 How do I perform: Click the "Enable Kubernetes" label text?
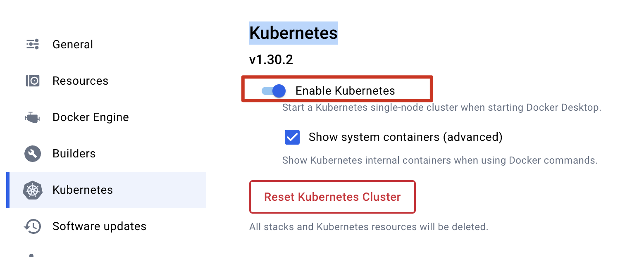(x=345, y=91)
